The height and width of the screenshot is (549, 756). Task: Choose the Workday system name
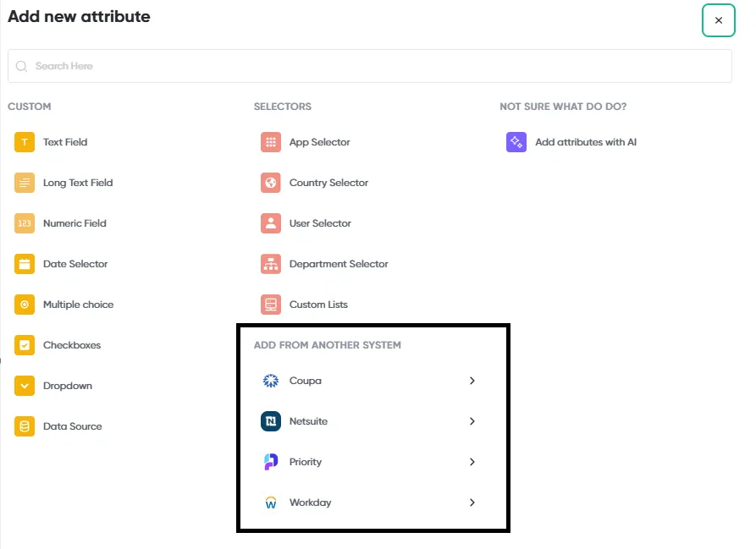310,502
